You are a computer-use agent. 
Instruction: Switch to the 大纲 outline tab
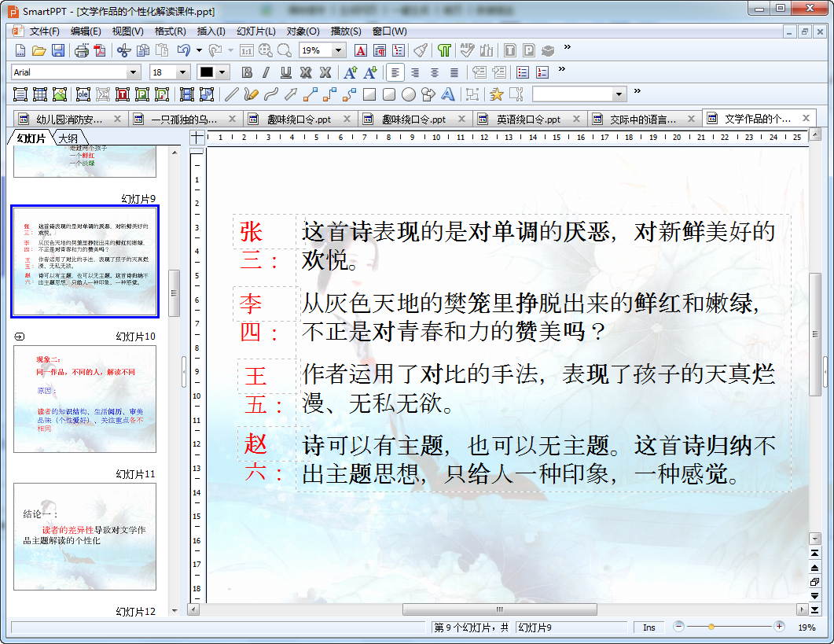pyautogui.click(x=68, y=138)
